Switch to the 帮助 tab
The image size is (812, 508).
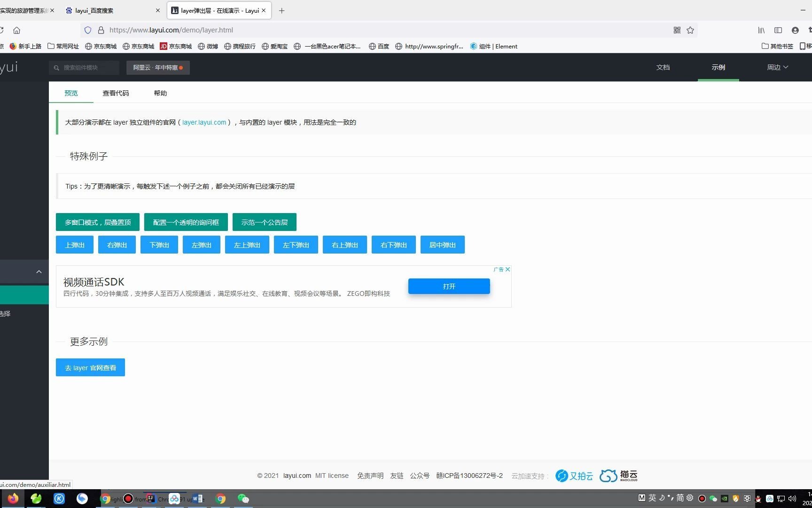coord(160,93)
